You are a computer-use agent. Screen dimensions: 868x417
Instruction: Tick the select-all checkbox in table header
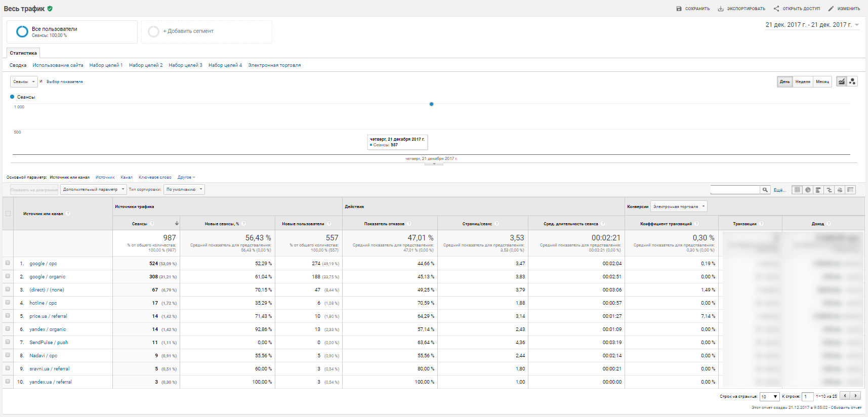coord(8,214)
